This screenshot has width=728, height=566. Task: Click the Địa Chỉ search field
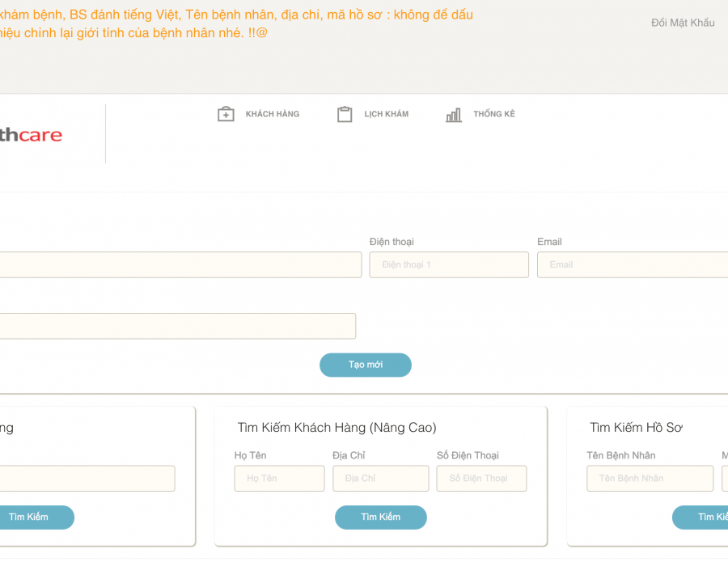[381, 479]
